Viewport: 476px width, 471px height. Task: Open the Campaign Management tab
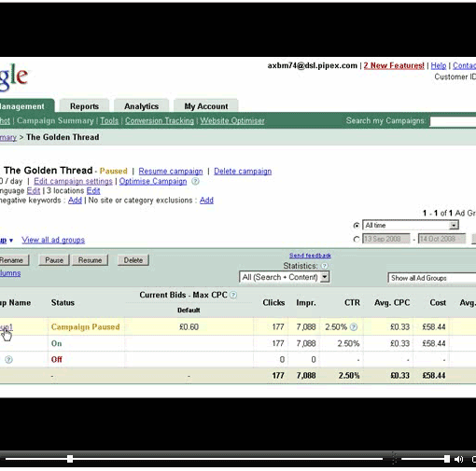[26, 106]
